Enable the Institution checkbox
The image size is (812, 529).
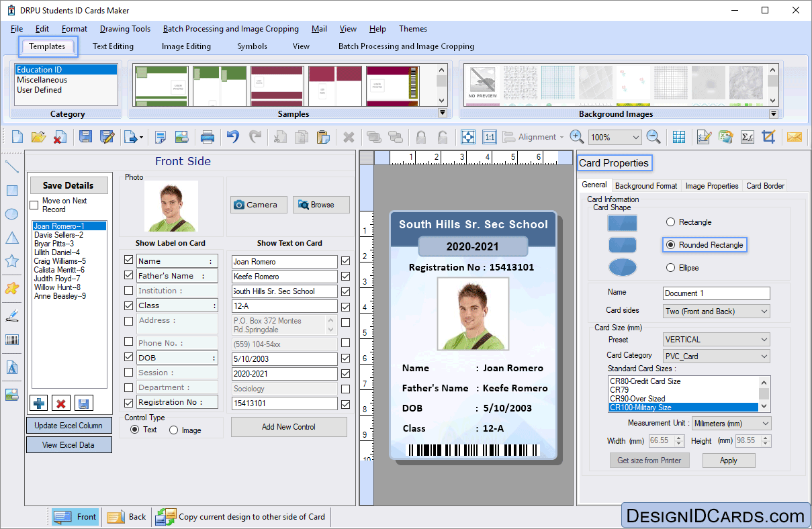pos(128,290)
